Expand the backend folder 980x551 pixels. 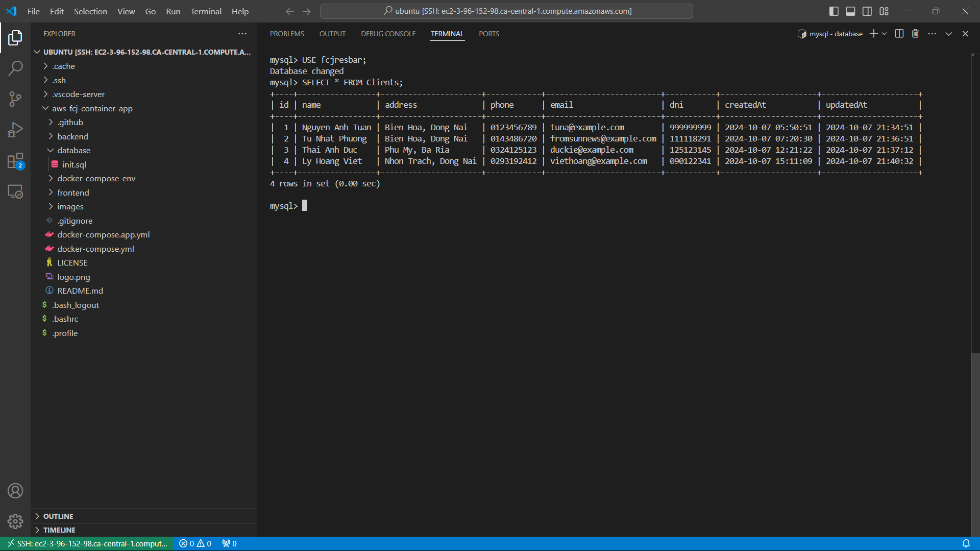point(144,136)
